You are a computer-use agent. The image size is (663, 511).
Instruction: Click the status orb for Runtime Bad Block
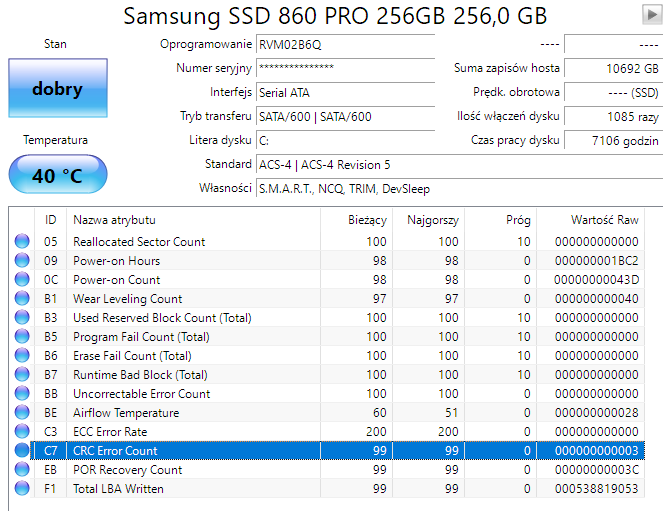[x=22, y=374]
